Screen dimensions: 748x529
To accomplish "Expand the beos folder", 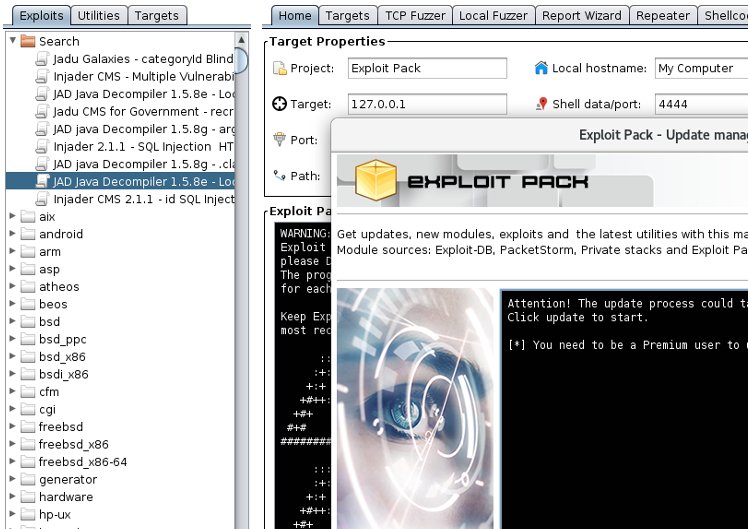I will (13, 304).
